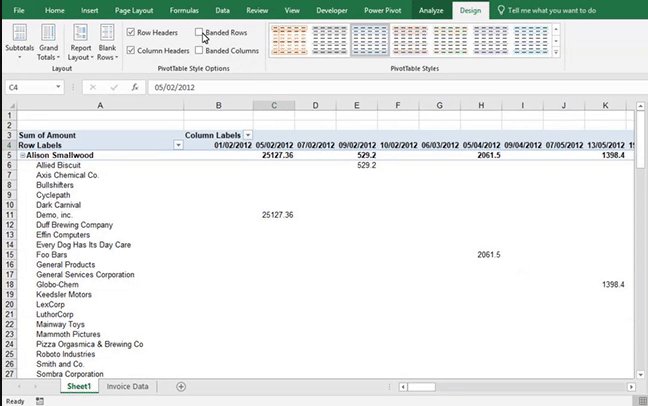Select the first orange PivotTable style
Image resolution: width=648 pixels, height=406 pixels.
pyautogui.click(x=290, y=41)
